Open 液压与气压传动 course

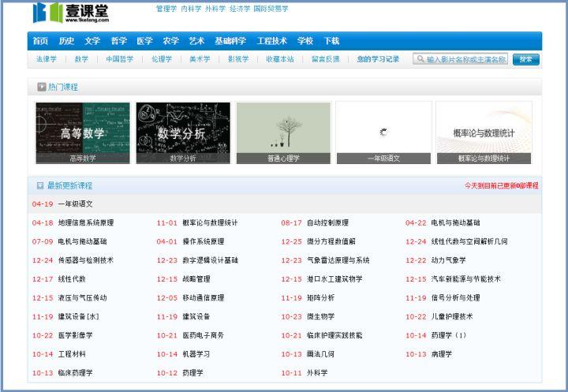[x=82, y=298]
